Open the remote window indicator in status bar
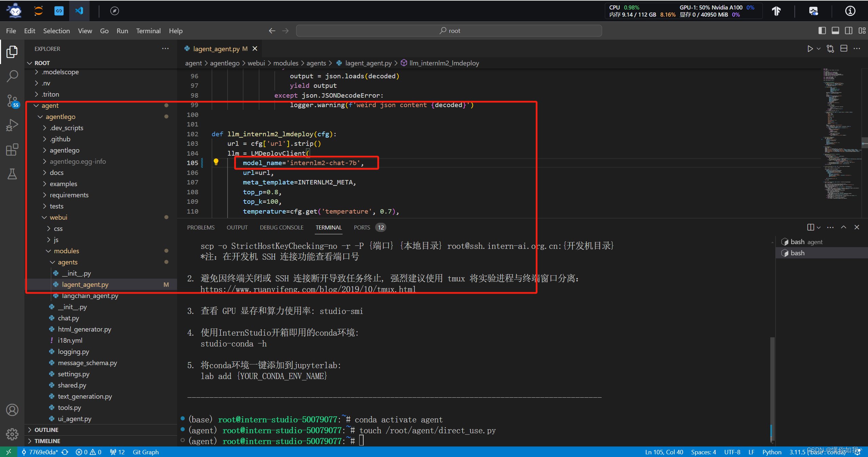The height and width of the screenshot is (457, 868). pos(9,452)
